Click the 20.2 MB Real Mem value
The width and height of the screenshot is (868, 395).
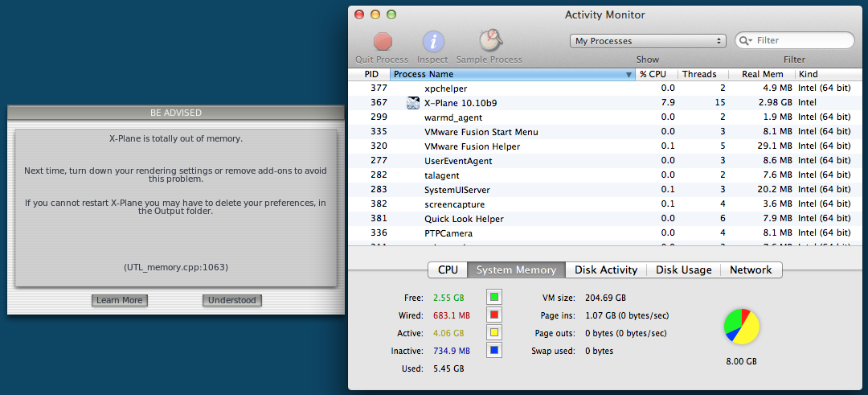point(775,190)
